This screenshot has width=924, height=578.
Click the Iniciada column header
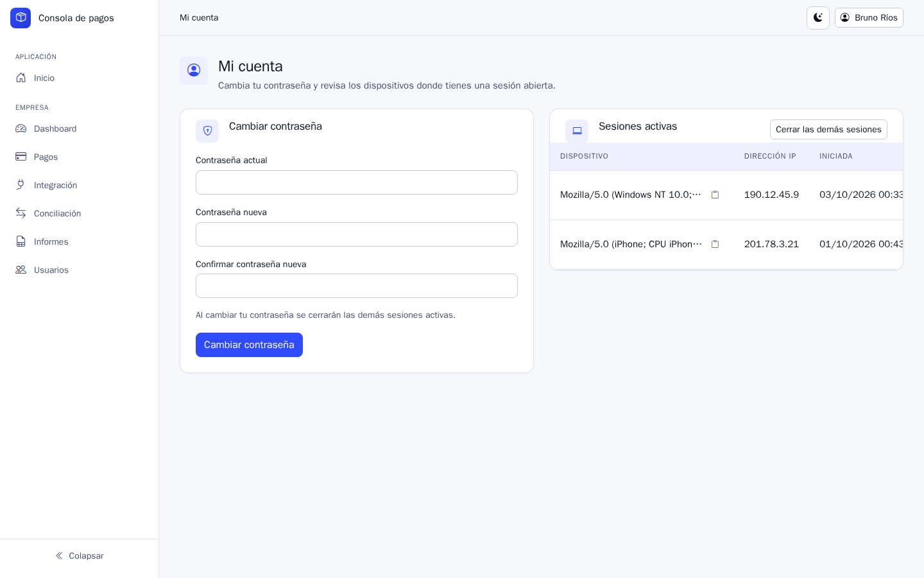point(836,156)
